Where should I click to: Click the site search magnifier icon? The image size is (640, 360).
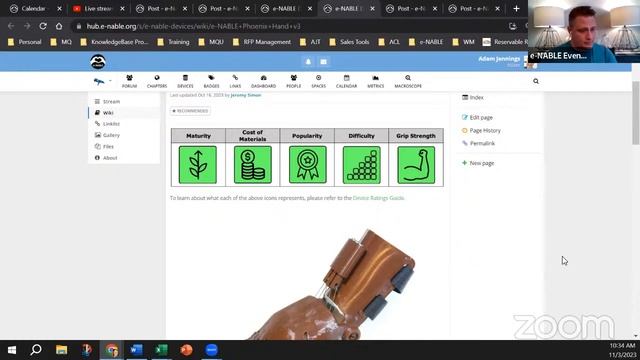(x=536, y=81)
